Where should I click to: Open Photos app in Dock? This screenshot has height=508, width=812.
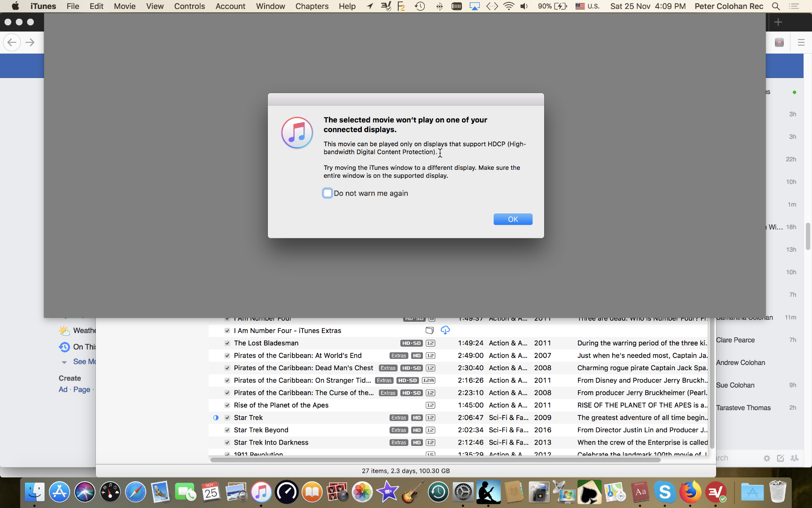click(x=362, y=492)
